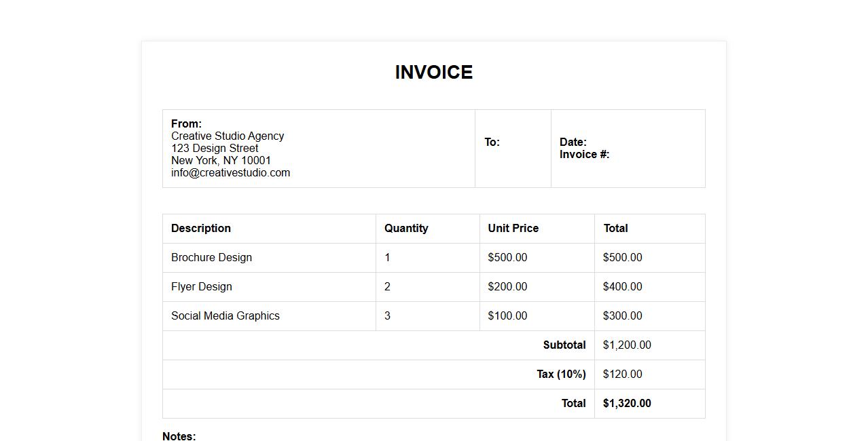
Task: Select the info@creativestudio.com email address
Action: [230, 173]
